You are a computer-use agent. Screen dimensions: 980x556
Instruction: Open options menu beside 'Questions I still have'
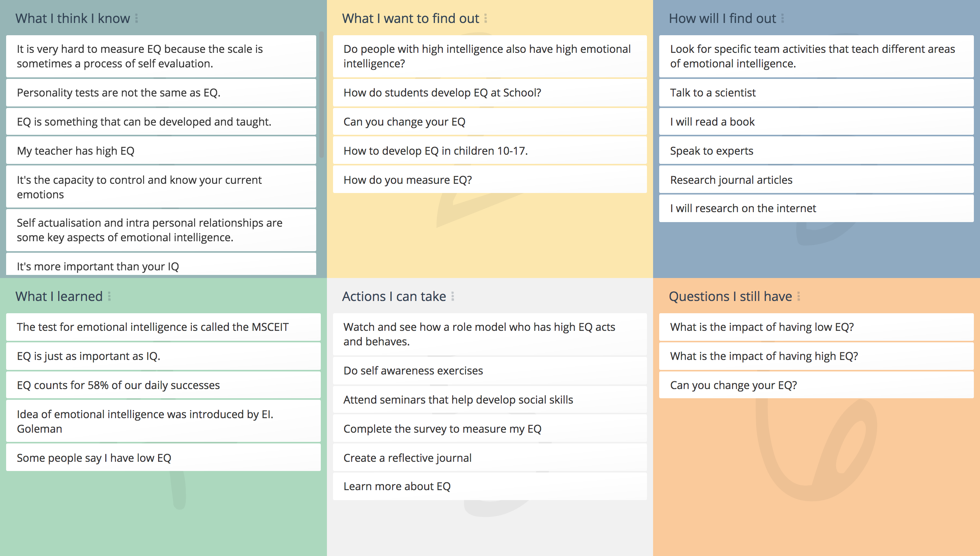click(x=799, y=296)
